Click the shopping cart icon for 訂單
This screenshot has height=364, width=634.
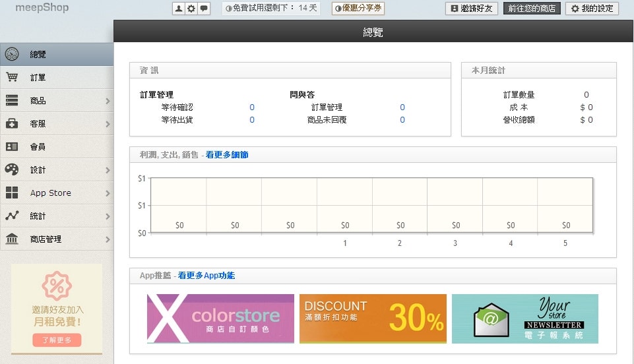click(12, 77)
